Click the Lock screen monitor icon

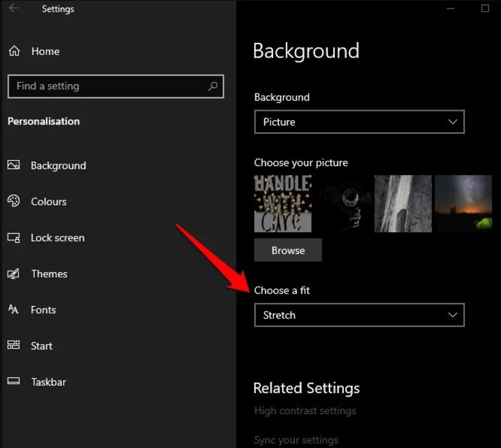tap(13, 238)
